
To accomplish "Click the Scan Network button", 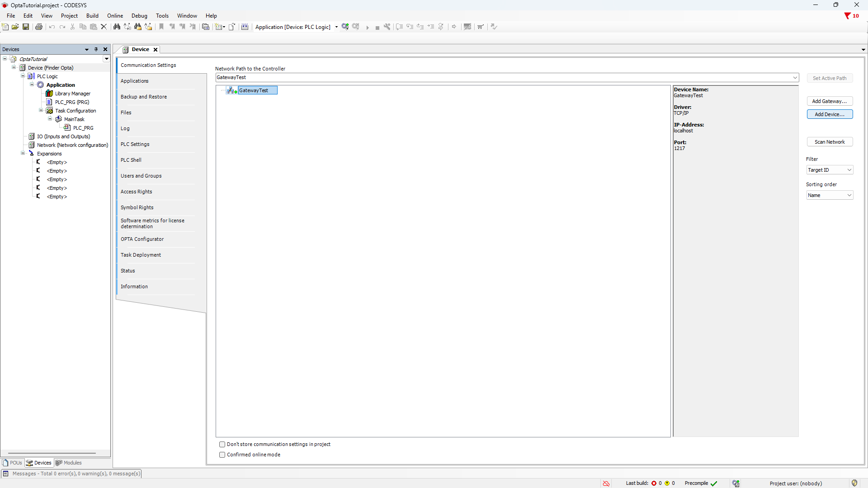I will click(830, 142).
